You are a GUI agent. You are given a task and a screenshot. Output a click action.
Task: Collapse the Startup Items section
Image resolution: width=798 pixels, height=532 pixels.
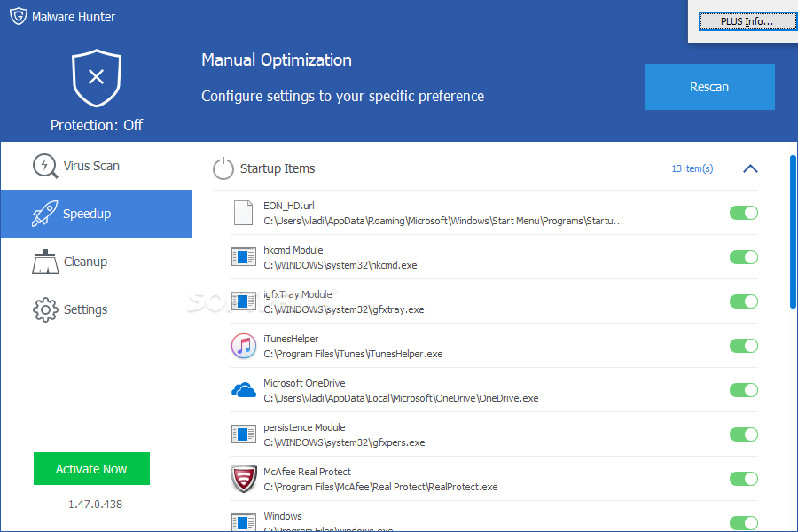coord(750,168)
